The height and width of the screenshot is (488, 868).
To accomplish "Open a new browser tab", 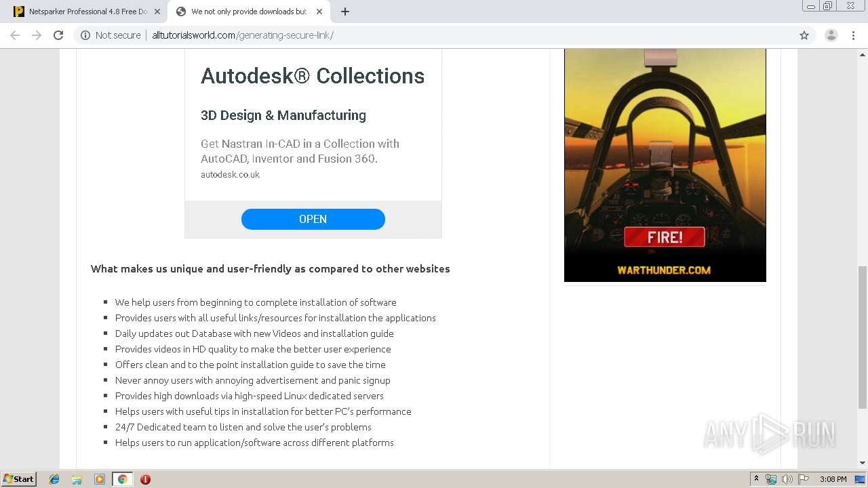I will click(345, 12).
